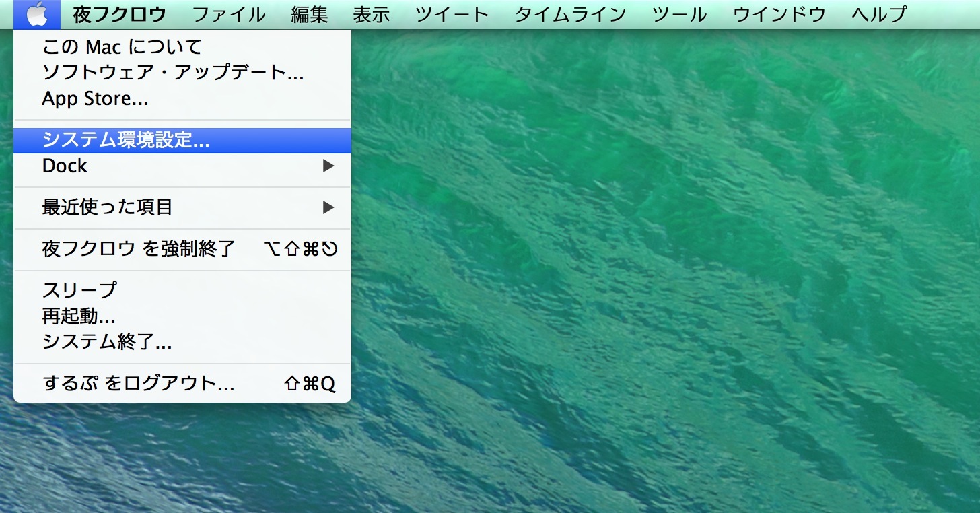This screenshot has height=513, width=980.
Task: Open the 編集 menu
Action: (x=310, y=14)
